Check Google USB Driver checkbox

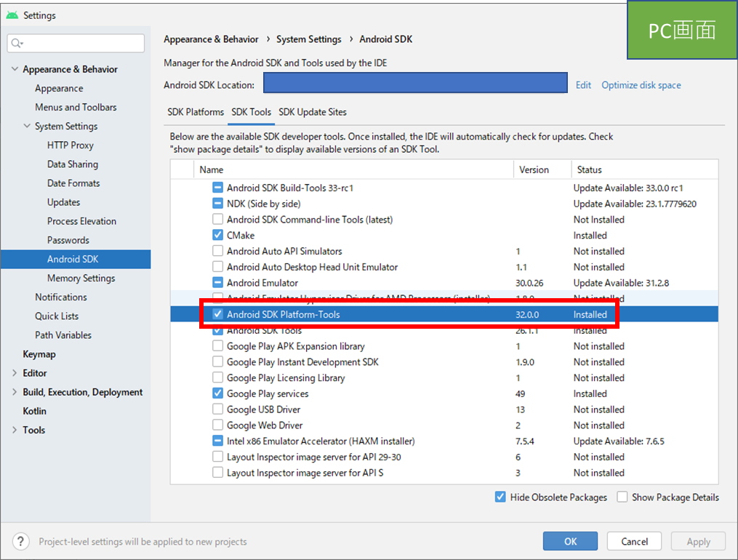tap(217, 409)
